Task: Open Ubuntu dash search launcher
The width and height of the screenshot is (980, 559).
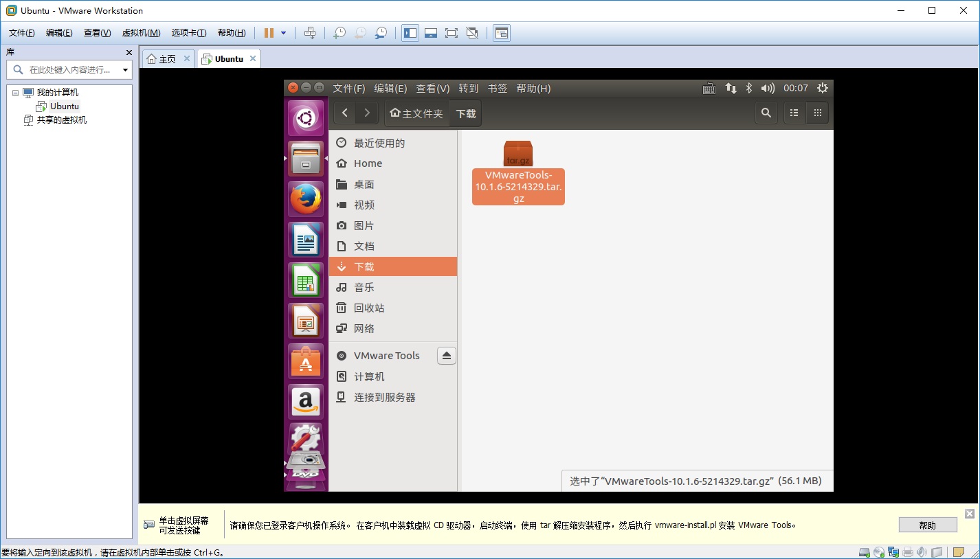Action: tap(306, 119)
